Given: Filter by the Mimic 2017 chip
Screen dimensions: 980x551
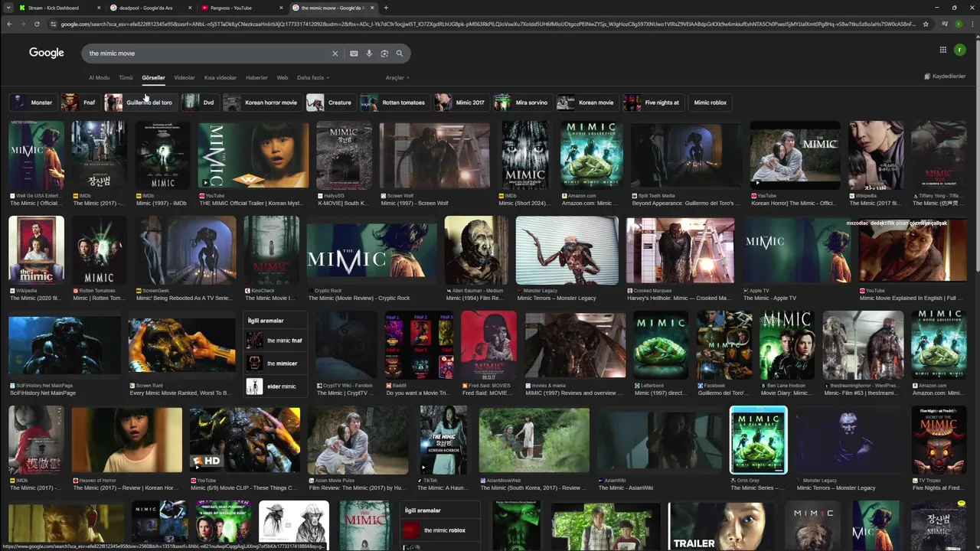Looking at the screenshot, I should (x=461, y=103).
